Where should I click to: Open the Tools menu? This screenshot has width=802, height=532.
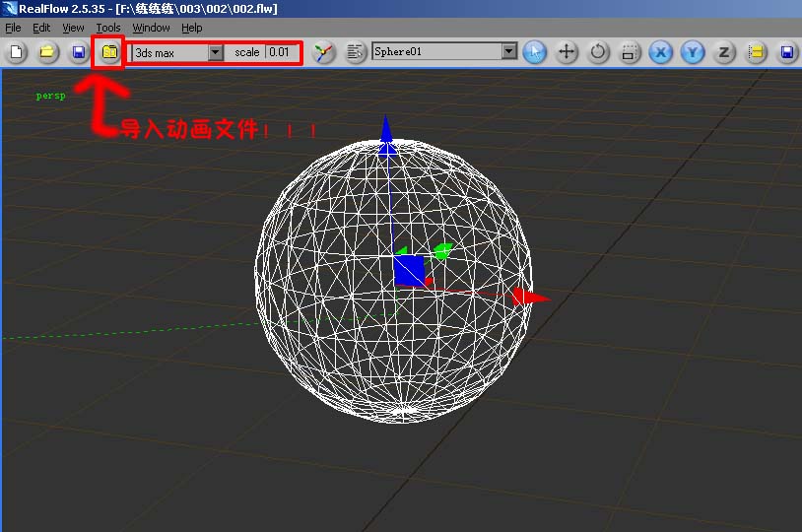[108, 28]
